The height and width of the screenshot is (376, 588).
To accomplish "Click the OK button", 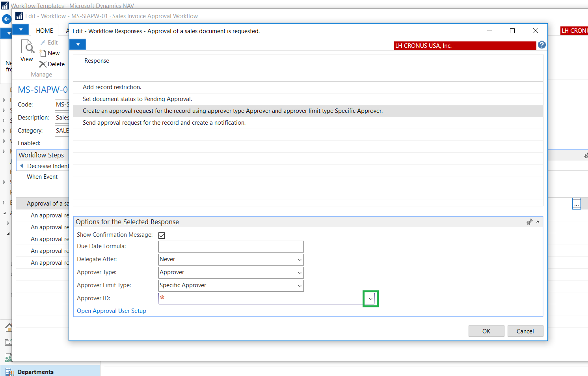I will tap(486, 331).
